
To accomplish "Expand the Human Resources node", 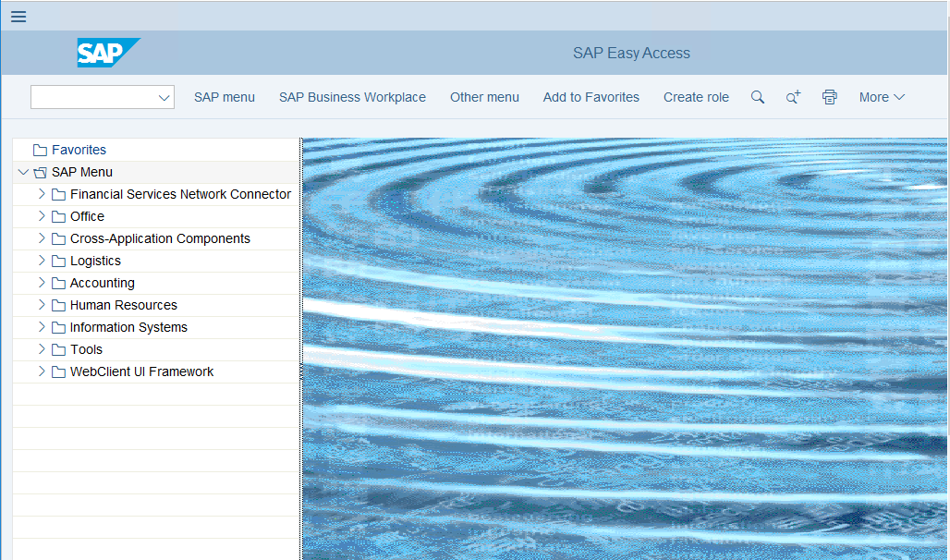I will pyautogui.click(x=42, y=304).
